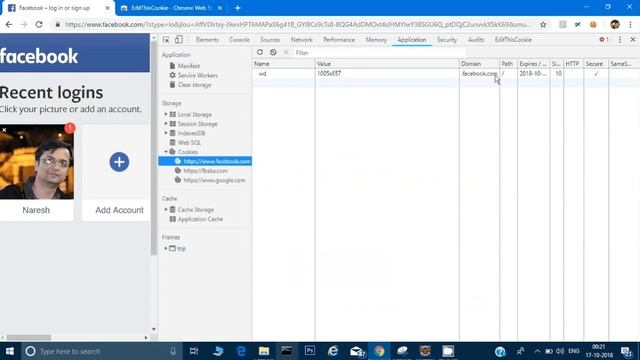Open DevTools three-dot menu
The image size is (640, 360).
[x=620, y=40]
